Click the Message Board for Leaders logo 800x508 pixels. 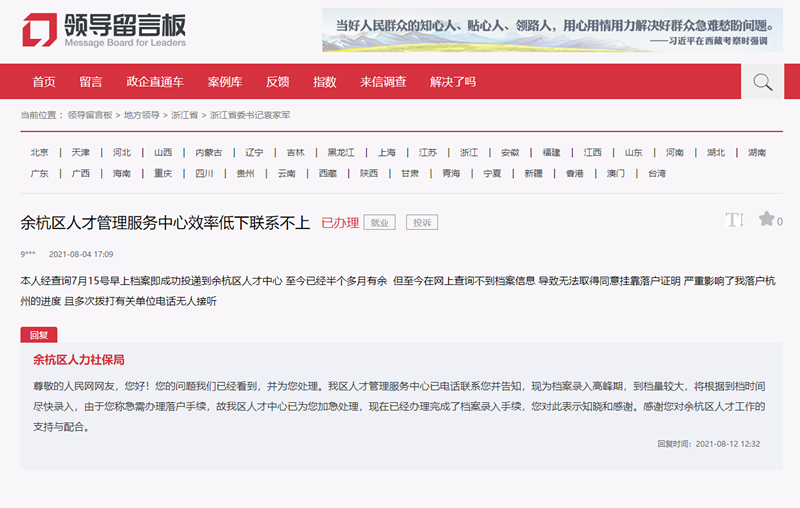[x=104, y=30]
